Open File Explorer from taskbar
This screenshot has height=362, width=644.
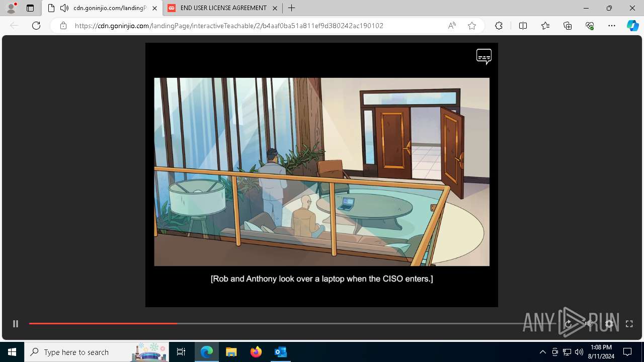coord(231,352)
